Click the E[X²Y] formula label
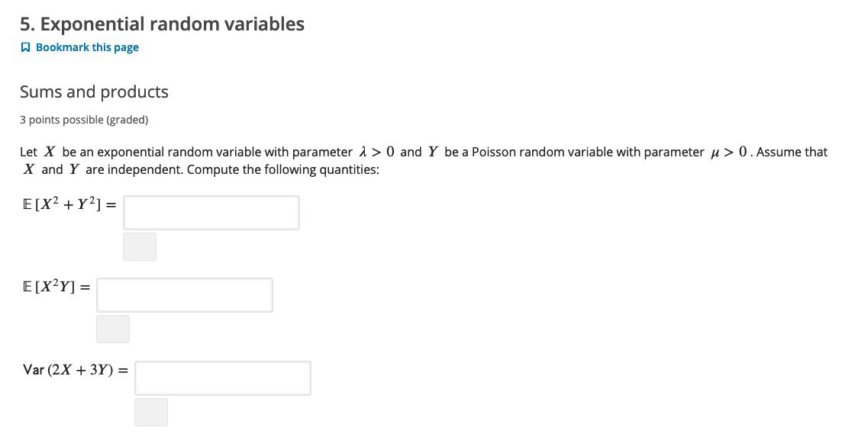This screenshot has width=868, height=437. 56,287
